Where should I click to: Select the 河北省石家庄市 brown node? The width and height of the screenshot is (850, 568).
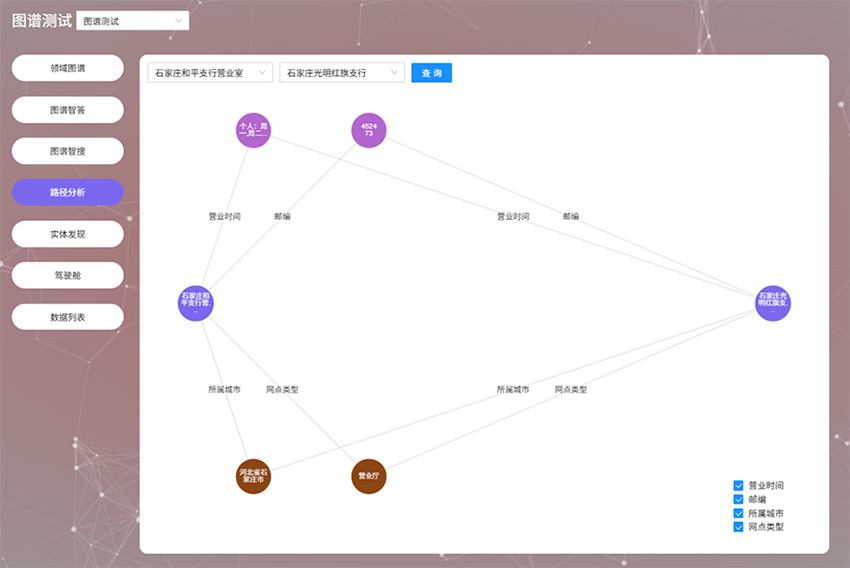(253, 476)
